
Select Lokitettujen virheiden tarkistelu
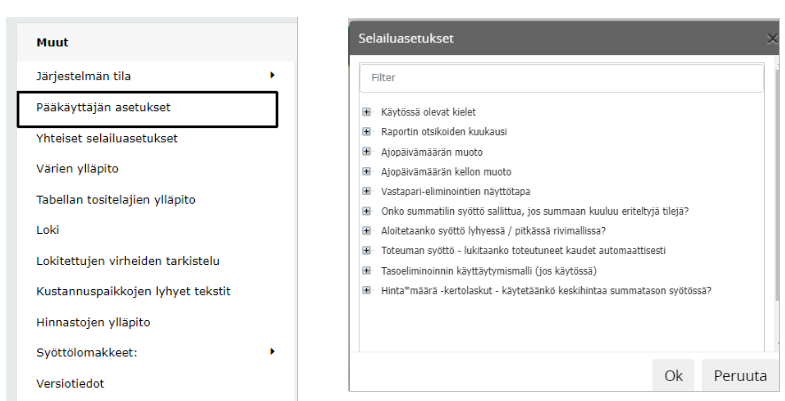pos(127,261)
